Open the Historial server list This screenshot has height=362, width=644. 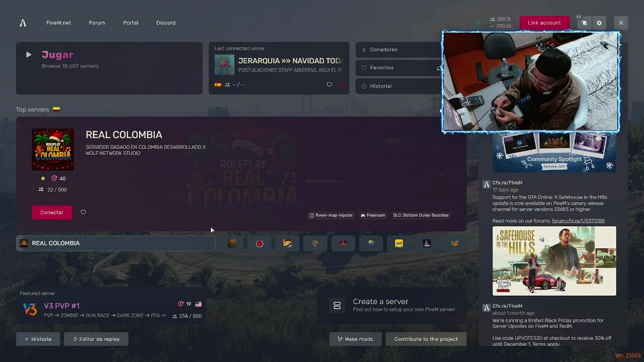click(399, 86)
